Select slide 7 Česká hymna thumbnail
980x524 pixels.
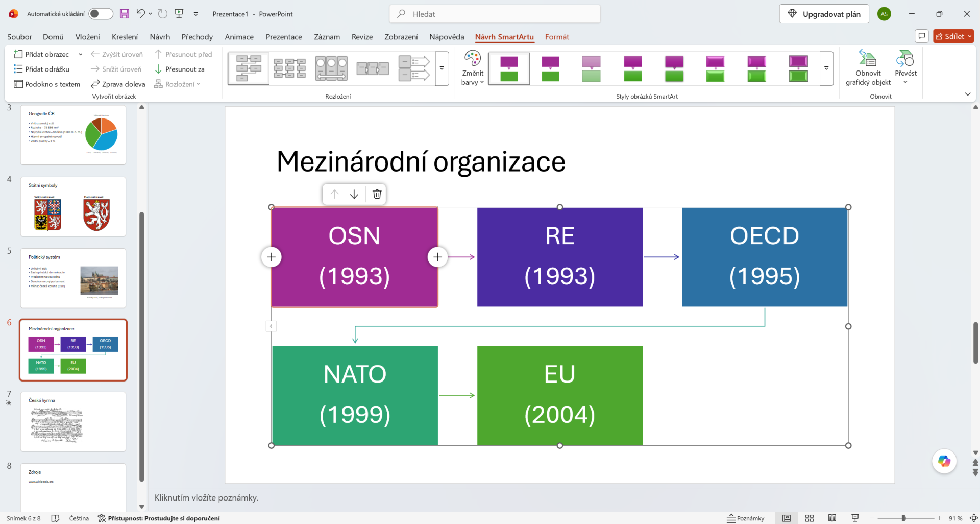pos(73,421)
